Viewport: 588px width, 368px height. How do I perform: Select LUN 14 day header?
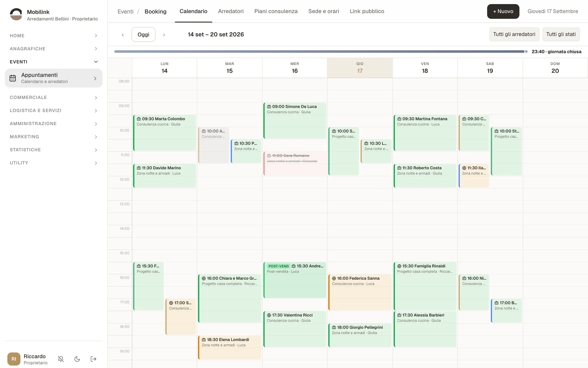point(165,68)
